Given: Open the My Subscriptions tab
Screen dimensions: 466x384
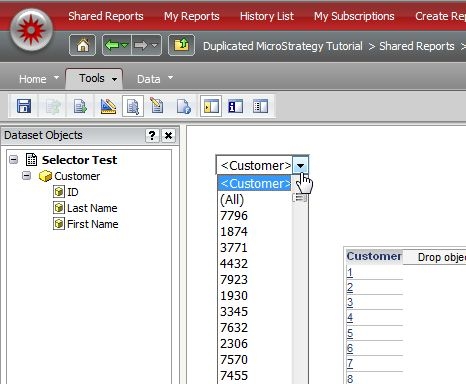Looking at the screenshot, I should (354, 16).
